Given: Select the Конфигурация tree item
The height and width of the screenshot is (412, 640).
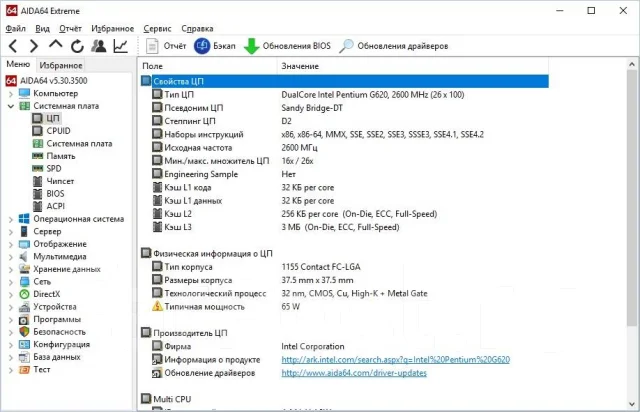Looking at the screenshot, I should 54,345.
